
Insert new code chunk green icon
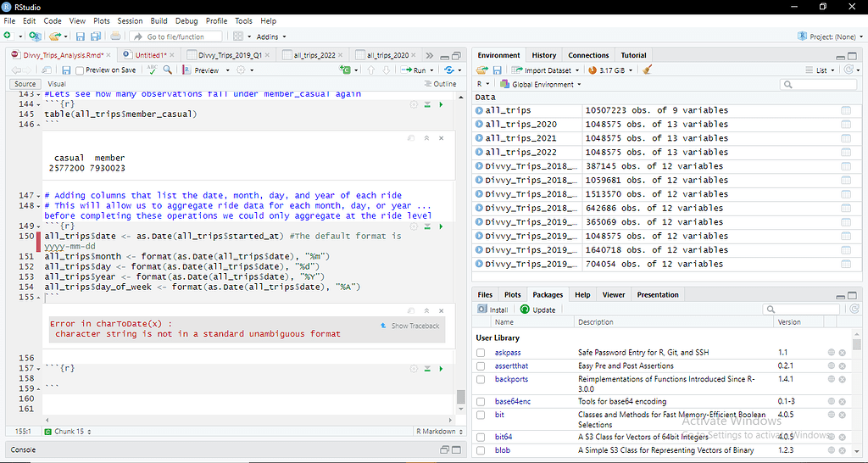click(346, 70)
